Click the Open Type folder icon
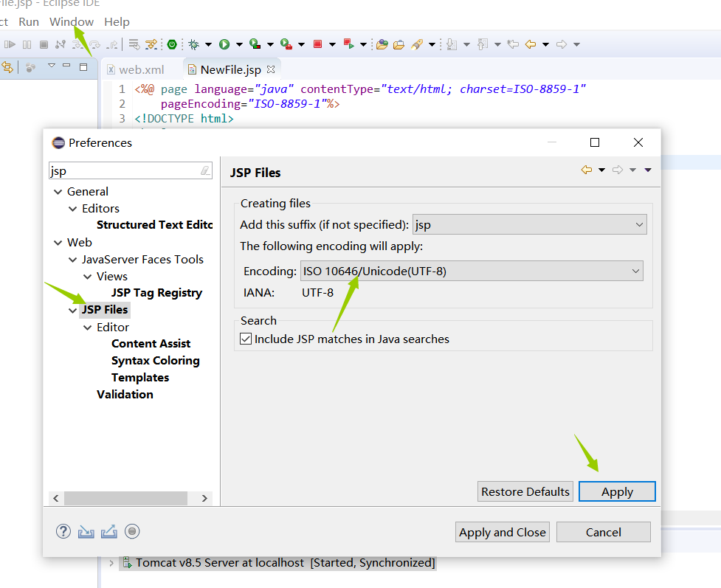 click(382, 44)
